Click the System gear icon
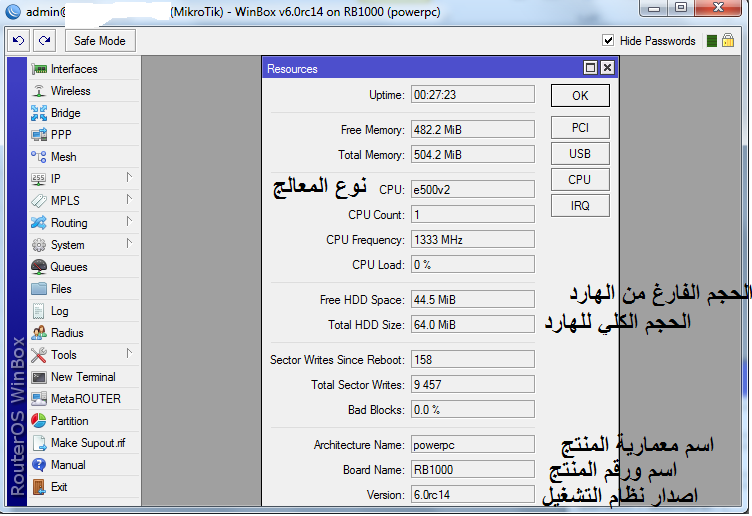 (x=39, y=245)
